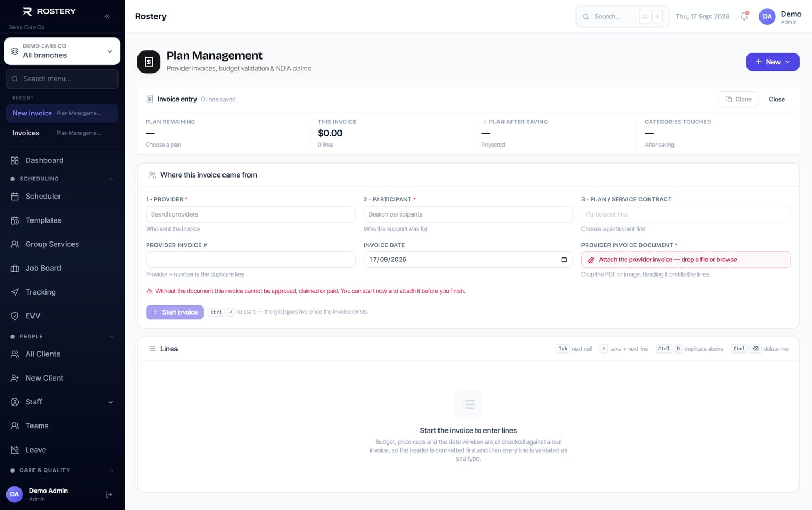Viewport: 812px width, 510px height.
Task: Click the '0 lines saved' label
Action: pos(218,100)
